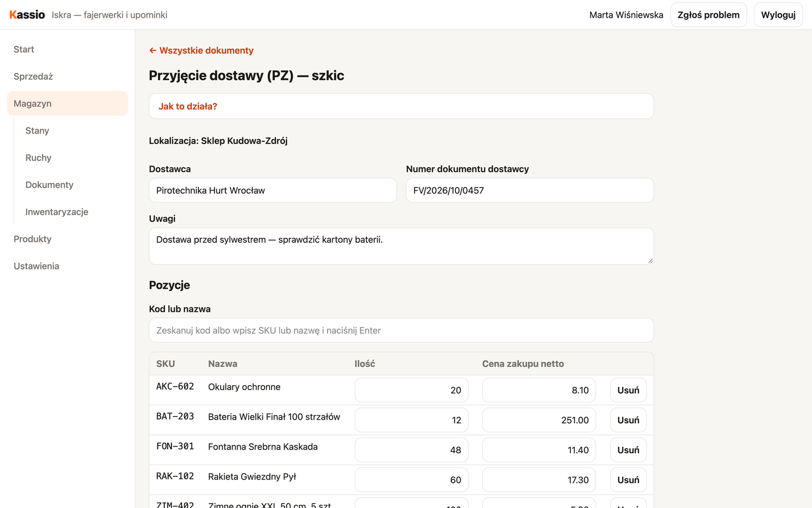Image resolution: width=812 pixels, height=508 pixels.
Task: Click the Zgłoś problem button
Action: (x=708, y=15)
